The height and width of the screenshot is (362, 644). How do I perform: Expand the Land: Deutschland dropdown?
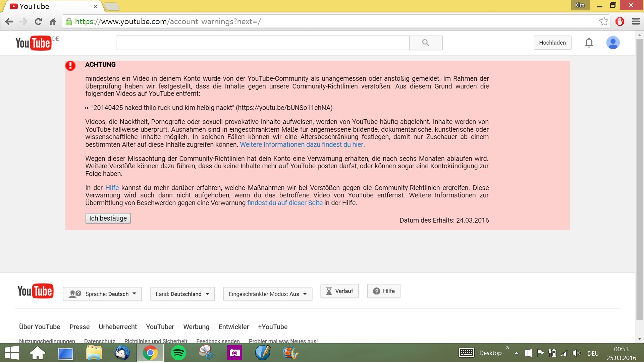point(182,294)
